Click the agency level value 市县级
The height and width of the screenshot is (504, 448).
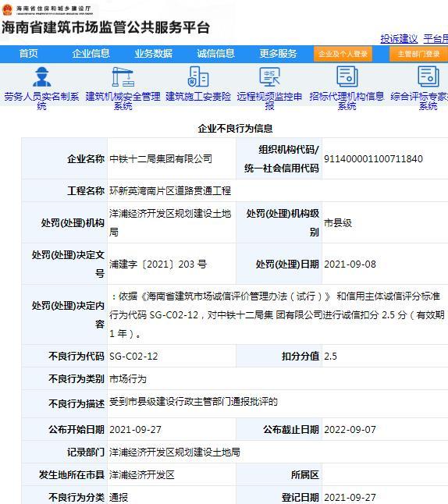[x=338, y=223]
